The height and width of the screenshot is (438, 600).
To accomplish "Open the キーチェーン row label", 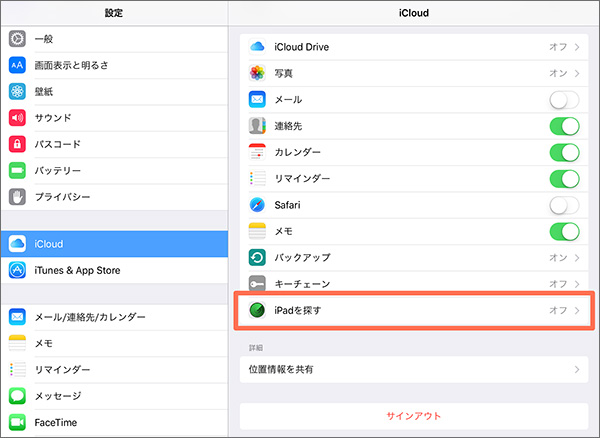I will click(x=302, y=284).
